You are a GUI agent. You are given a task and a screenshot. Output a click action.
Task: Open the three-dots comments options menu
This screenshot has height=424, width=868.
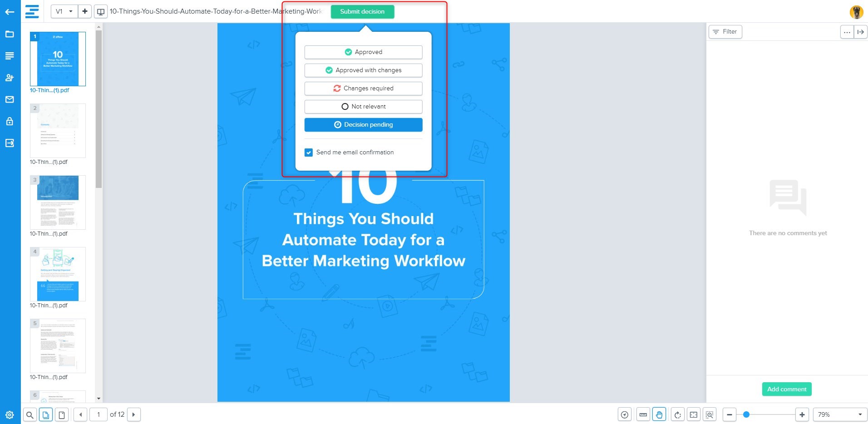pyautogui.click(x=847, y=32)
